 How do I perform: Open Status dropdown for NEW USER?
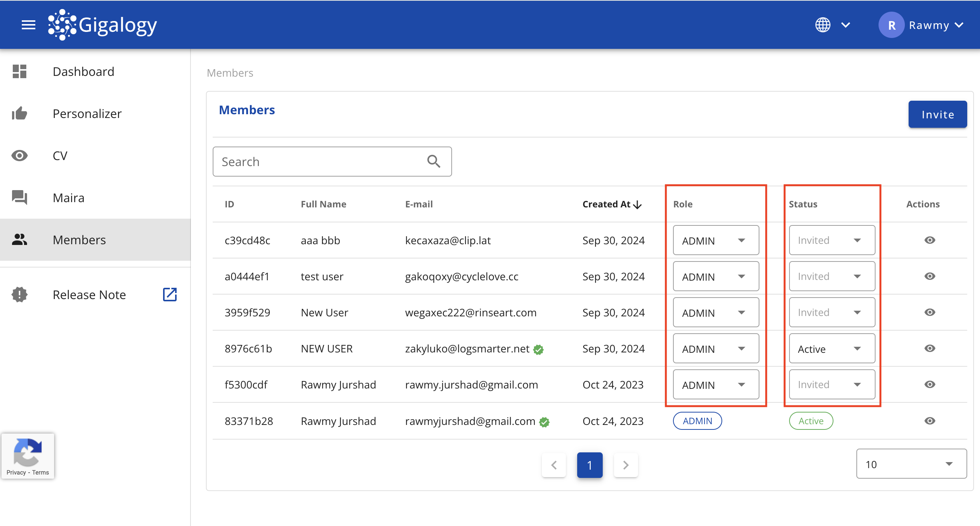pos(832,348)
